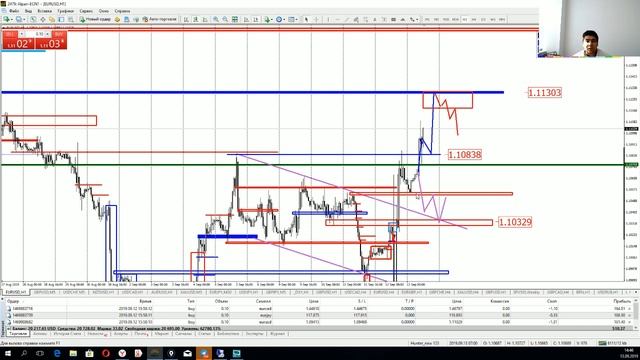
Task: Switch to M15 timeframe
Action: [446, 19]
